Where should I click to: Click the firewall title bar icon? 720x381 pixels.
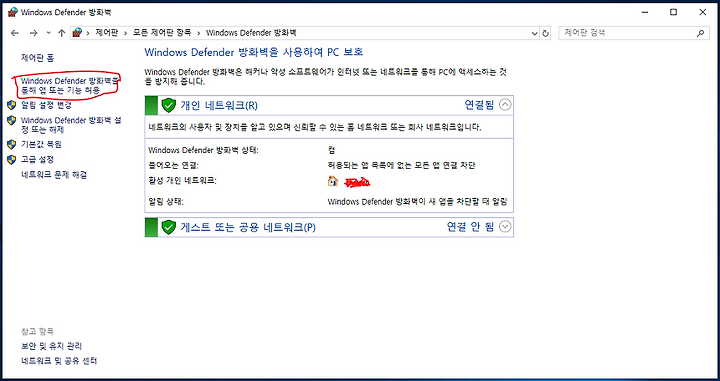click(x=13, y=12)
